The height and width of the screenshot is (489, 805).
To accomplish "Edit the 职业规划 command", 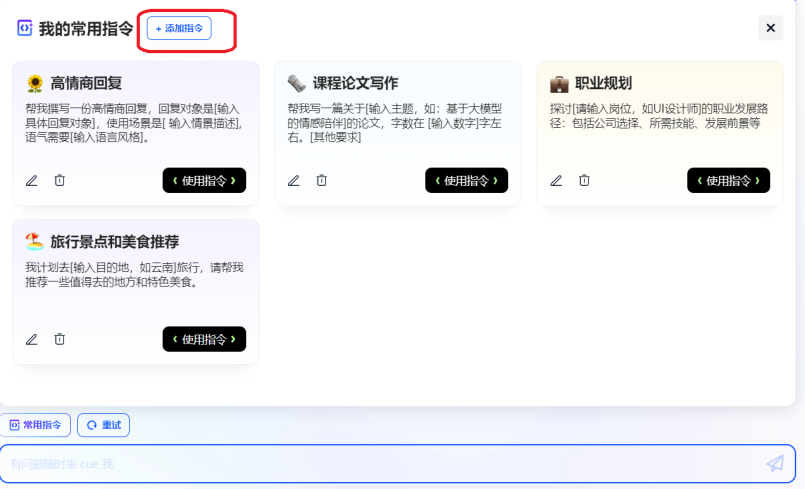I will 556,181.
